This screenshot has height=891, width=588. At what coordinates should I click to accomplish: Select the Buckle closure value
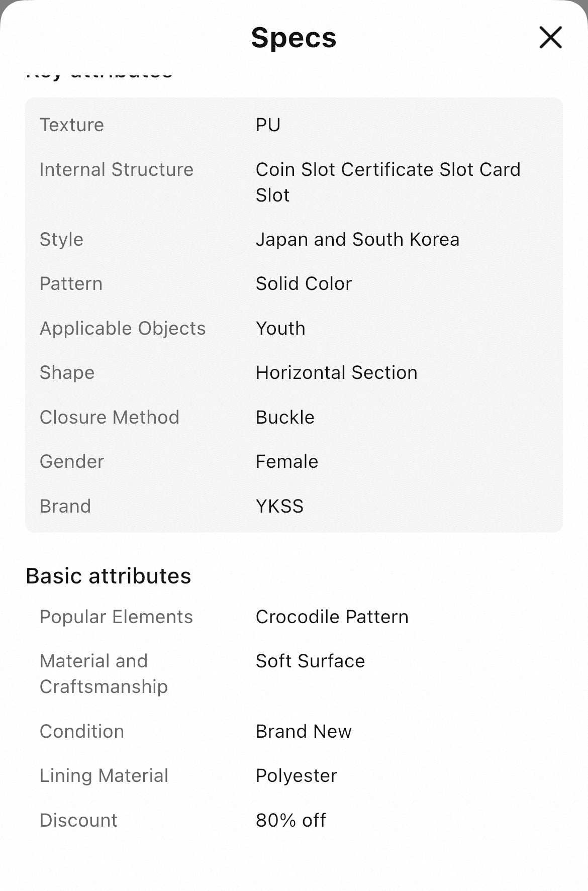point(285,417)
